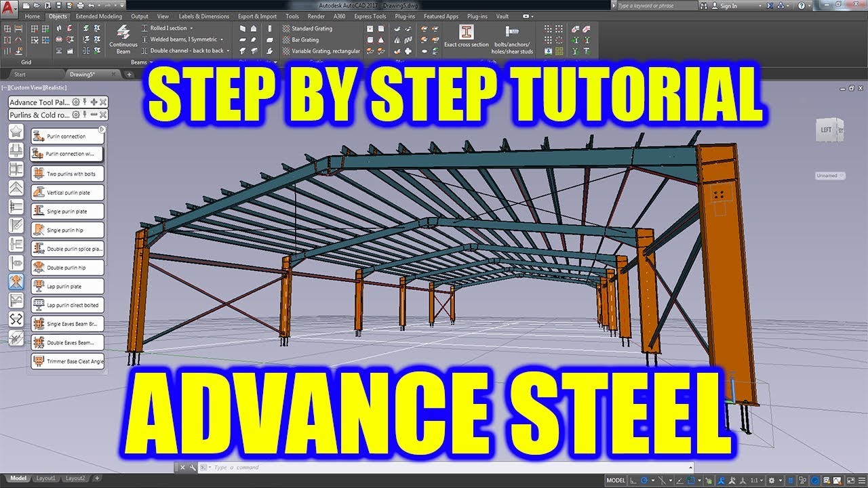This screenshot has height=488, width=868.
Task: Open settings gear of Advance Tool Palette
Action: point(76,102)
